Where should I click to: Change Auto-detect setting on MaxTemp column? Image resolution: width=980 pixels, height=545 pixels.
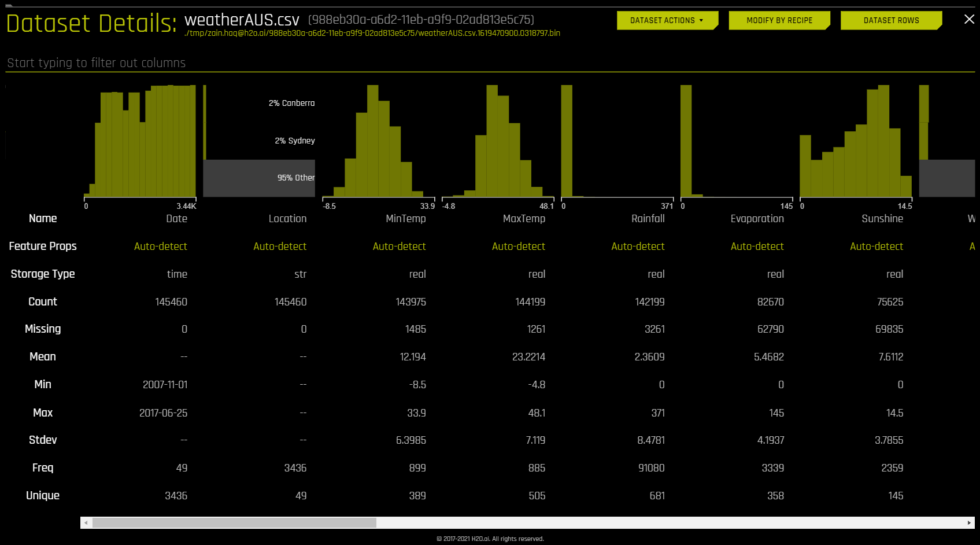point(519,246)
